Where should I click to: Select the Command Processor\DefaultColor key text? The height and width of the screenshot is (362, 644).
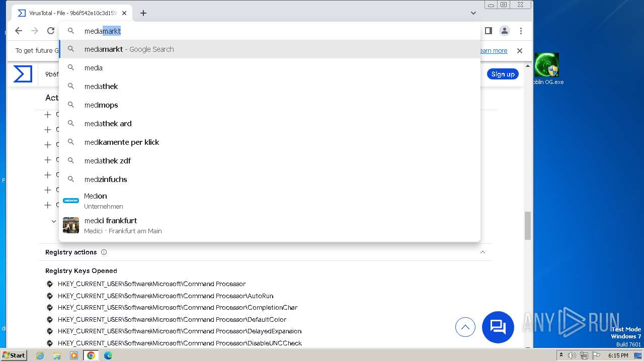(x=172, y=320)
